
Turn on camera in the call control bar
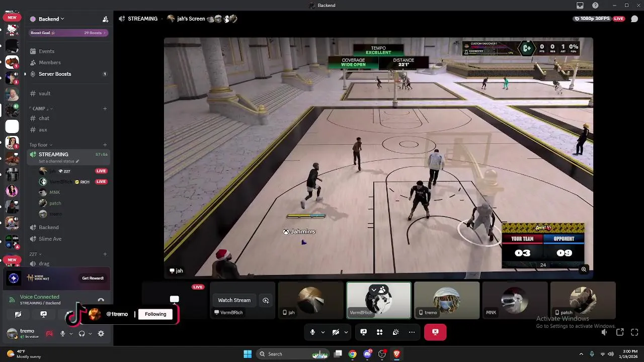[x=336, y=332]
